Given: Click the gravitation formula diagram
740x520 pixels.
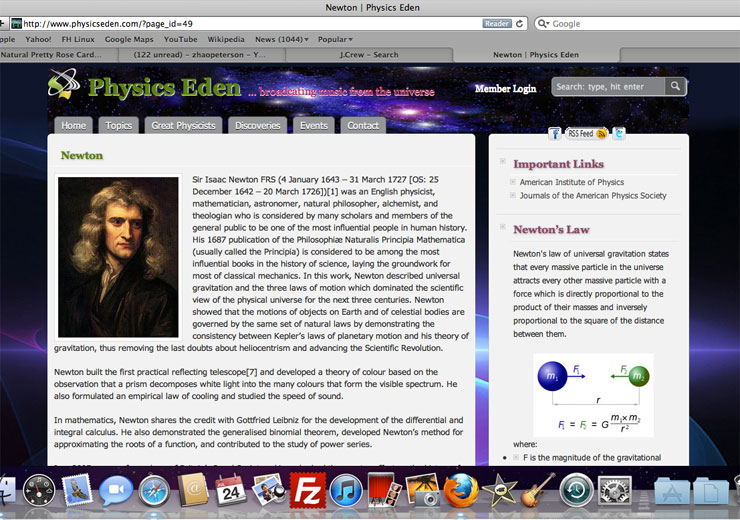Looking at the screenshot, I should point(593,395).
